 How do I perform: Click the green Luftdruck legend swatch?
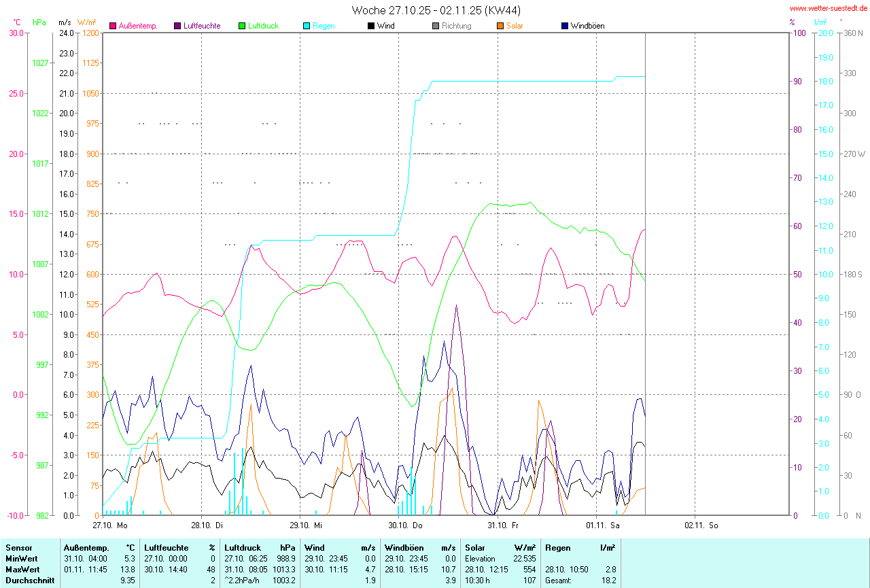(x=242, y=26)
